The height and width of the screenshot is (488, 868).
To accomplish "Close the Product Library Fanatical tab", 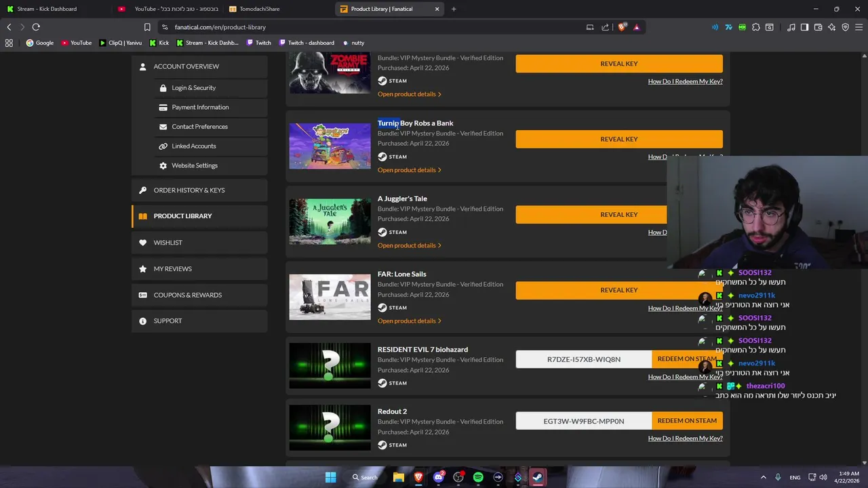I will tap(437, 9).
